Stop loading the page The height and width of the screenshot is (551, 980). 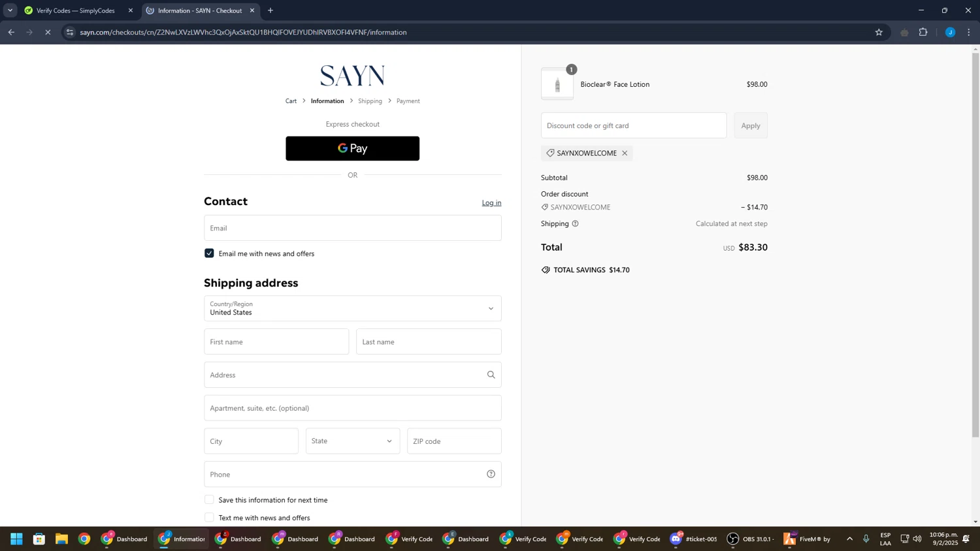coord(48,32)
